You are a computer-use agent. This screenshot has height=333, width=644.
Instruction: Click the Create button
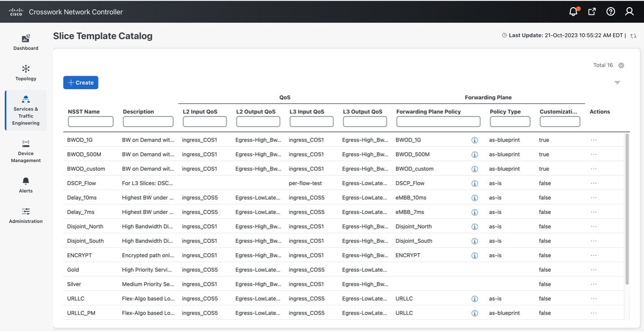81,82
